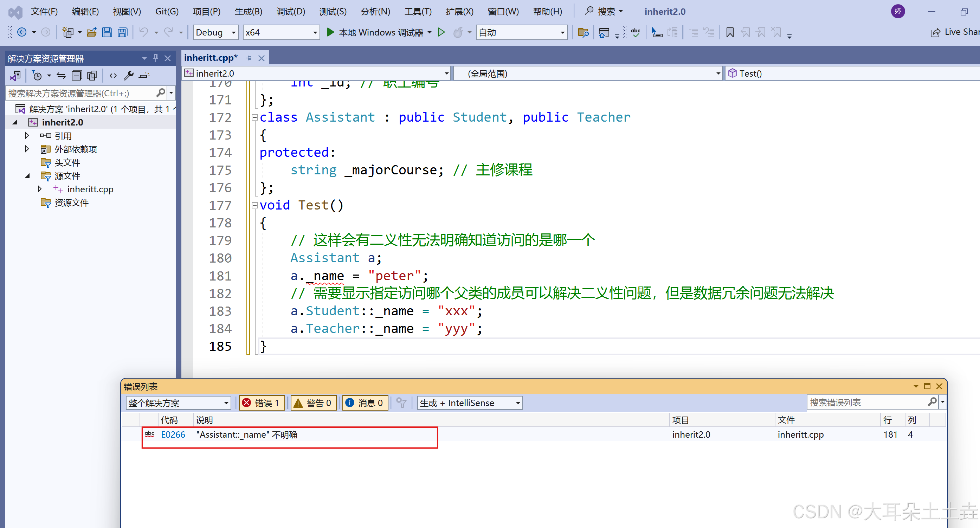Open the x64 platform dropdown
This screenshot has width=980, height=528.
[281, 33]
